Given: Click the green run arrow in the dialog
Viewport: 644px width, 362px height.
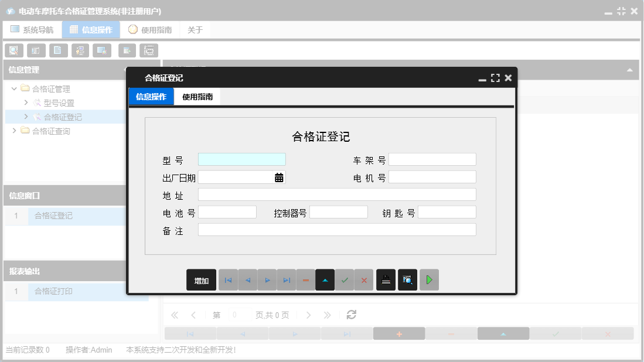Looking at the screenshot, I should point(429,279).
